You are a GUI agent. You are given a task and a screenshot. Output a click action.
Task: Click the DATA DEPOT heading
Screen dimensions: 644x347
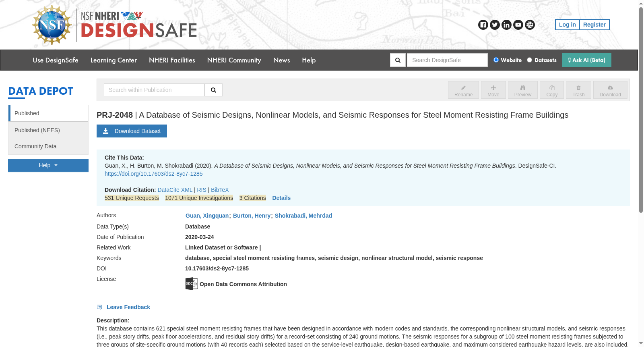click(x=41, y=91)
